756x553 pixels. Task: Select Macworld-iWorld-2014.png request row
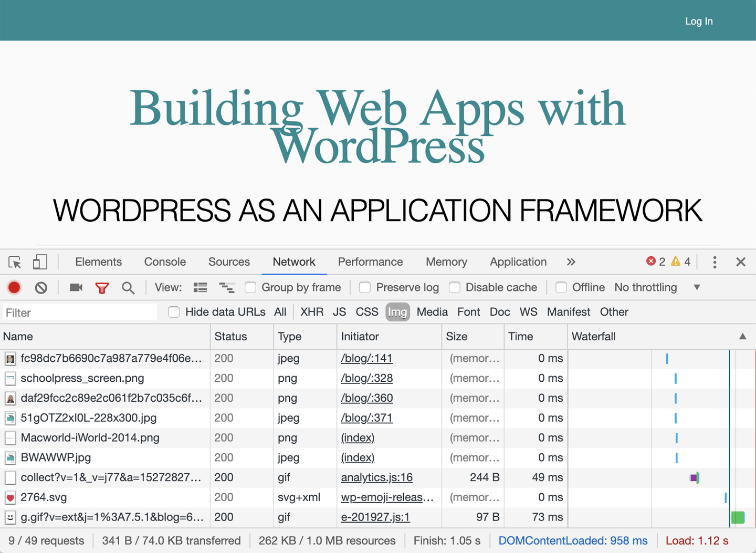click(x=378, y=438)
